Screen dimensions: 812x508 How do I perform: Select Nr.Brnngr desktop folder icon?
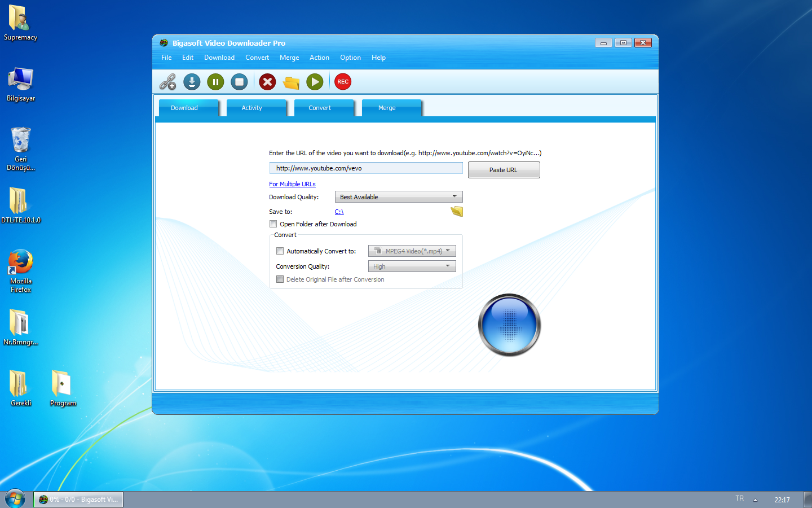21,327
